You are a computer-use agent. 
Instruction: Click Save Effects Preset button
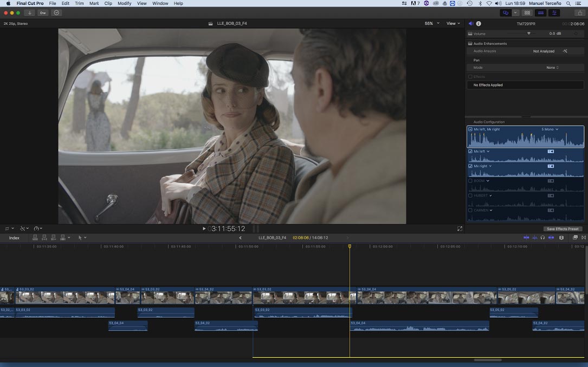563,229
